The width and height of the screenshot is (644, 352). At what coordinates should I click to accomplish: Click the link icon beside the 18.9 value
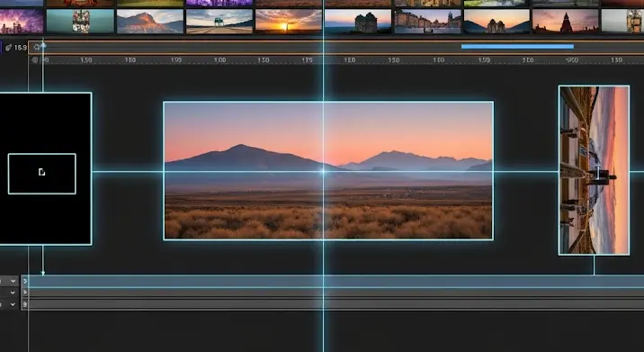click(9, 48)
